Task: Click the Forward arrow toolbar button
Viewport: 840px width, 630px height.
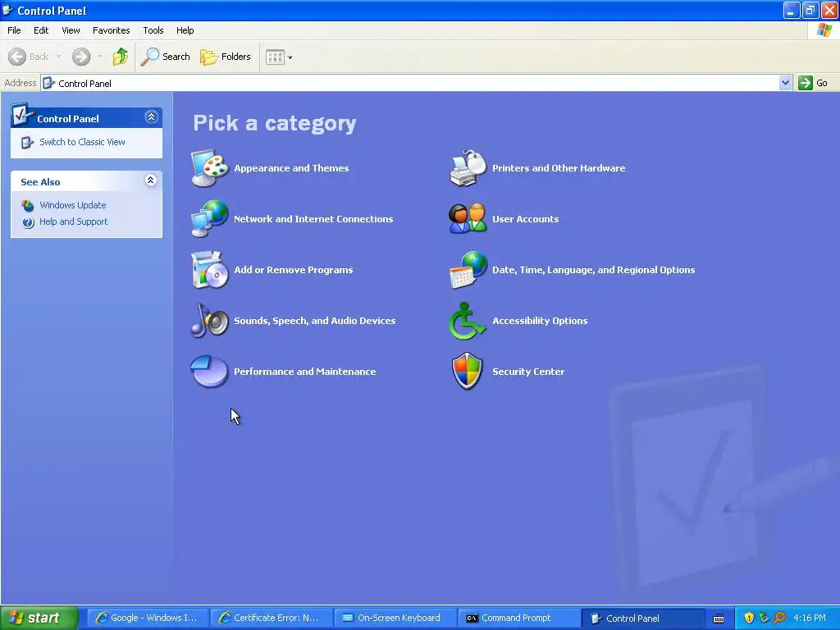Action: coord(81,57)
